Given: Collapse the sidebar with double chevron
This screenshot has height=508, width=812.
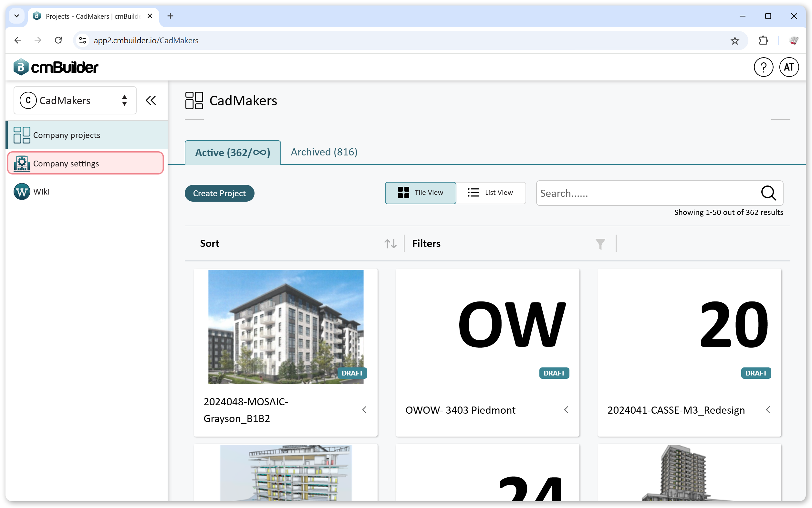Looking at the screenshot, I should coord(151,100).
